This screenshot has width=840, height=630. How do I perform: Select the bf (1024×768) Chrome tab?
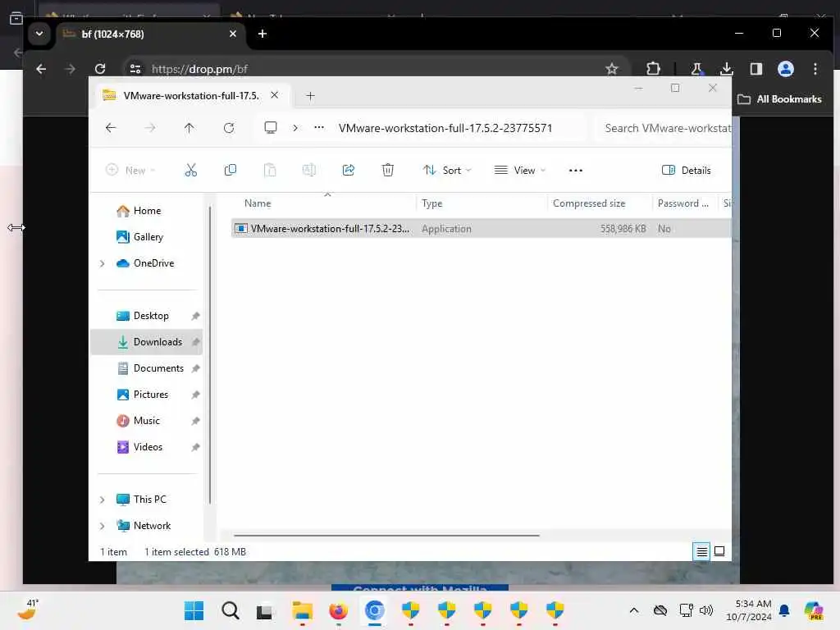151,34
